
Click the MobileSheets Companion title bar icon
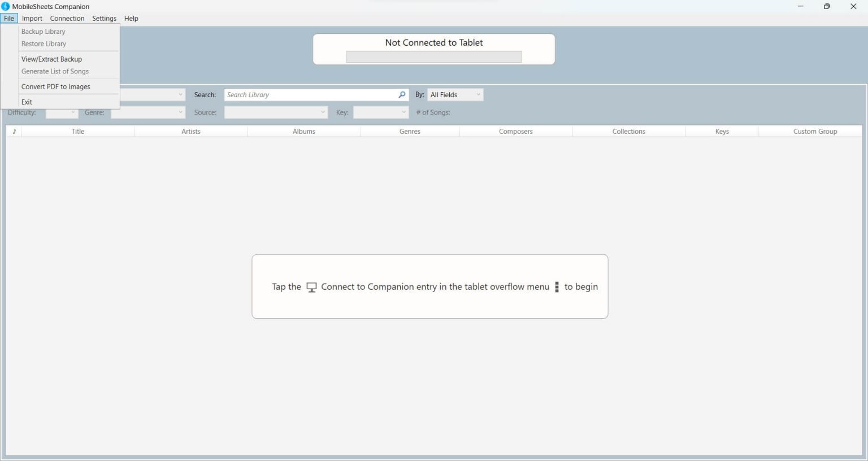tap(6, 6)
